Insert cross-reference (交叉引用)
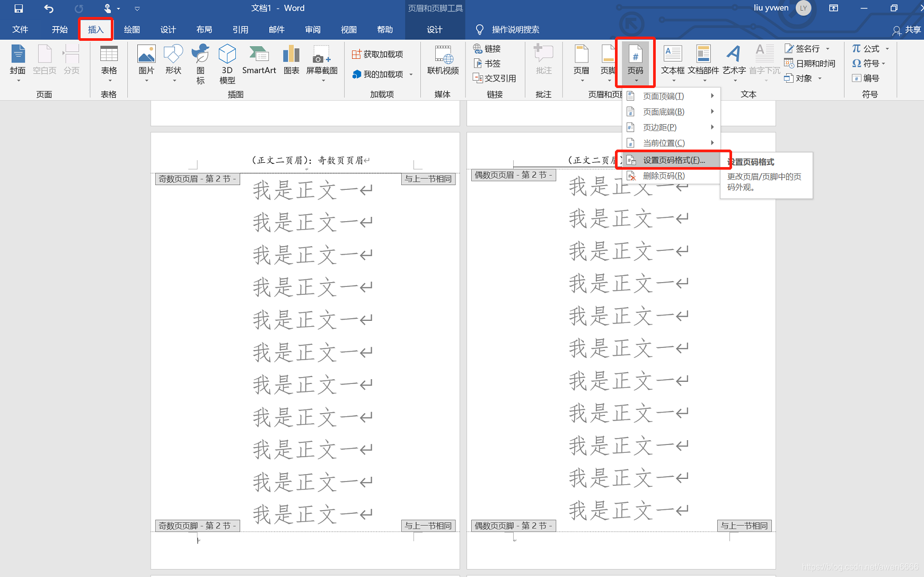This screenshot has height=577, width=924. [495, 78]
